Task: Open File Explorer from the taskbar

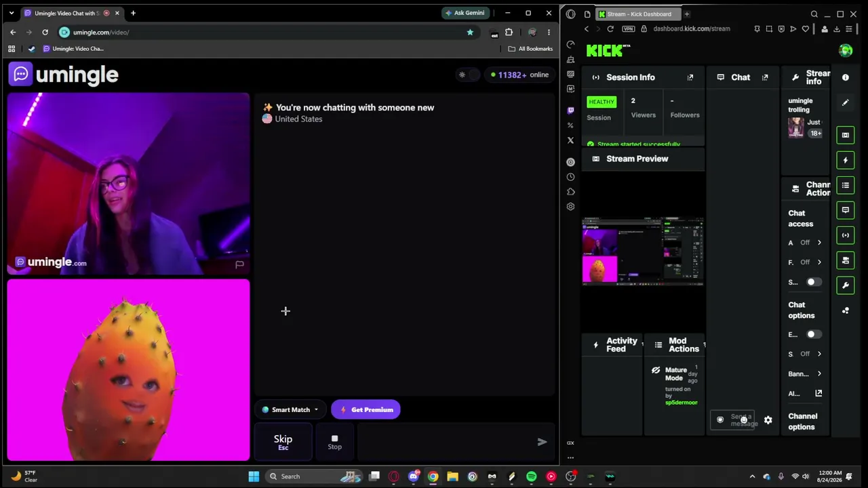Action: pyautogui.click(x=452, y=476)
